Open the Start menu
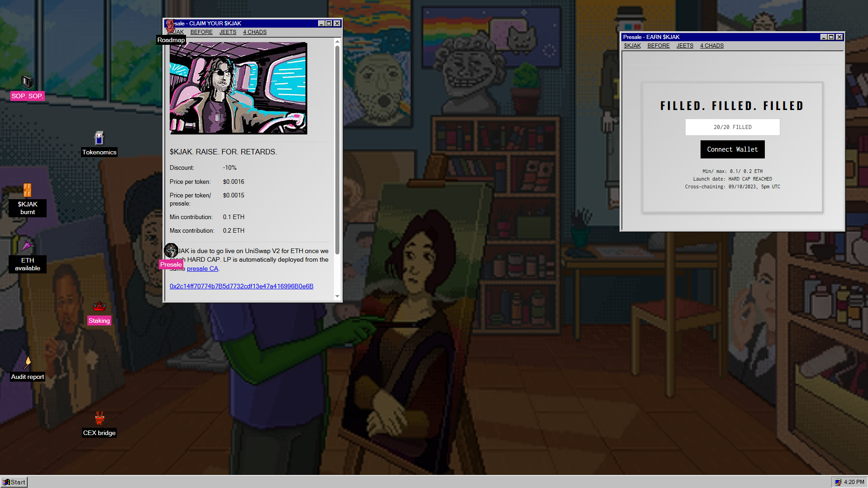 point(14,482)
